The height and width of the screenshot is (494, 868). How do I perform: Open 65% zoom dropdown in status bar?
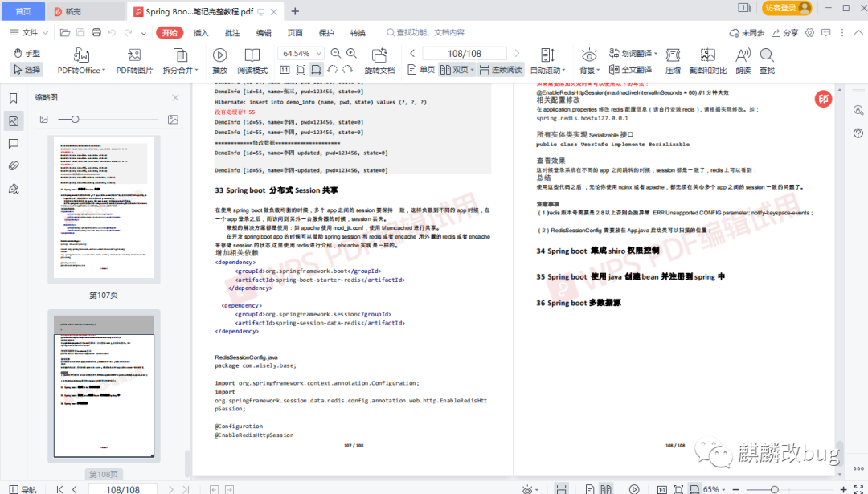(x=714, y=489)
